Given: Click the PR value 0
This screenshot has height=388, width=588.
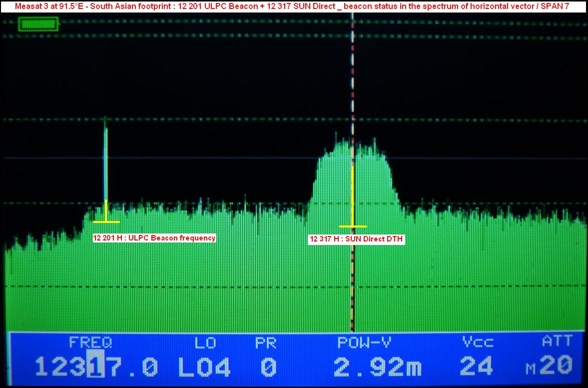Looking at the screenshot, I should [268, 367].
